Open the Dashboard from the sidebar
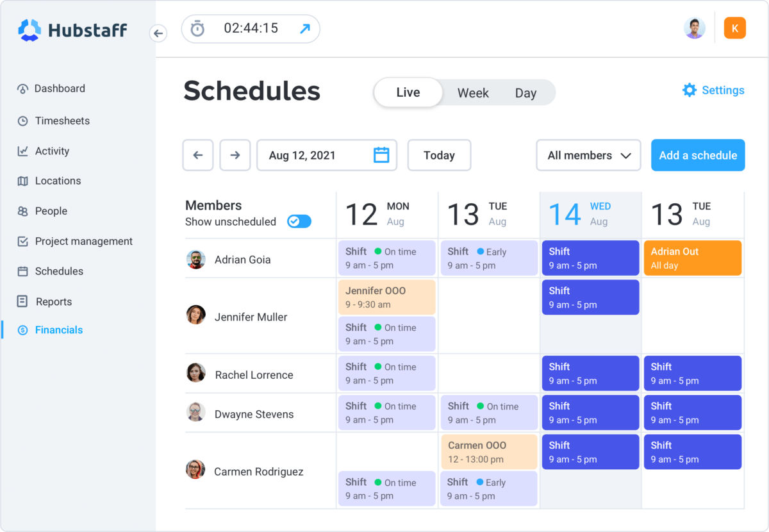The width and height of the screenshot is (769, 532). click(x=60, y=88)
